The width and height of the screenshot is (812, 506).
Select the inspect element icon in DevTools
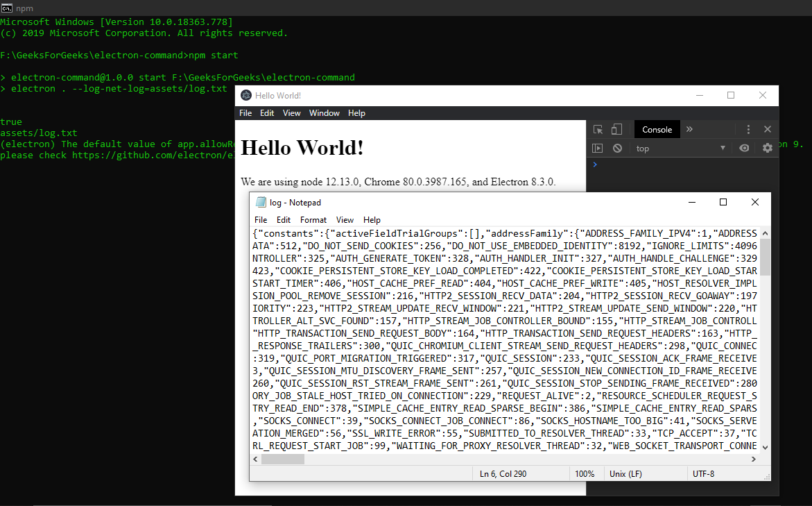point(598,130)
